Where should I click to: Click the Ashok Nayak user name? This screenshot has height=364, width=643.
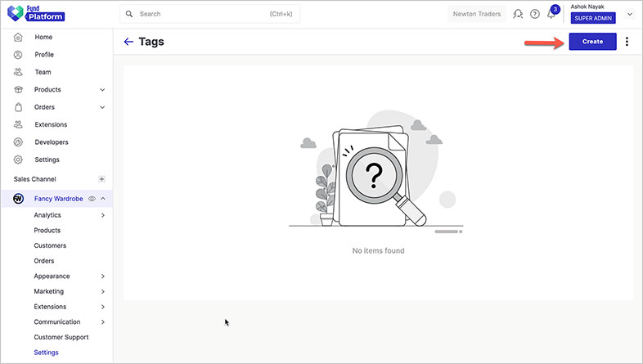(x=587, y=7)
